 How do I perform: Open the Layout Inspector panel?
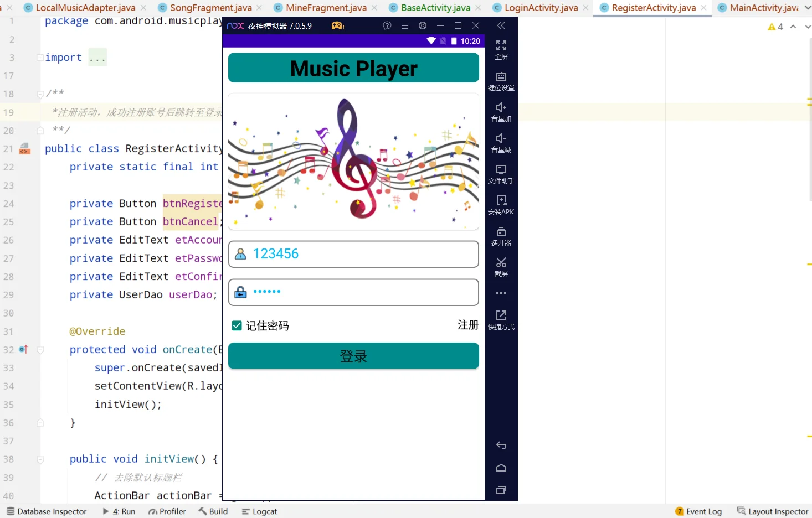pos(773,511)
